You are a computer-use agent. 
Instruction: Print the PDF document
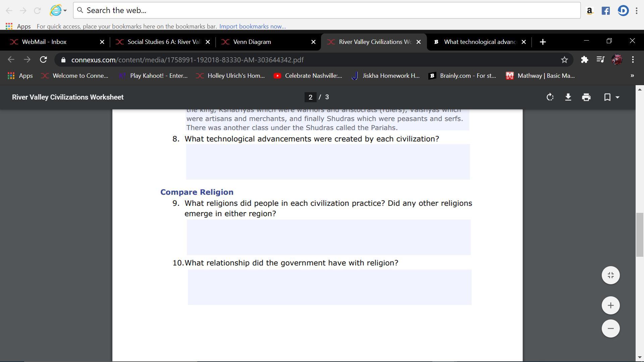(x=586, y=97)
